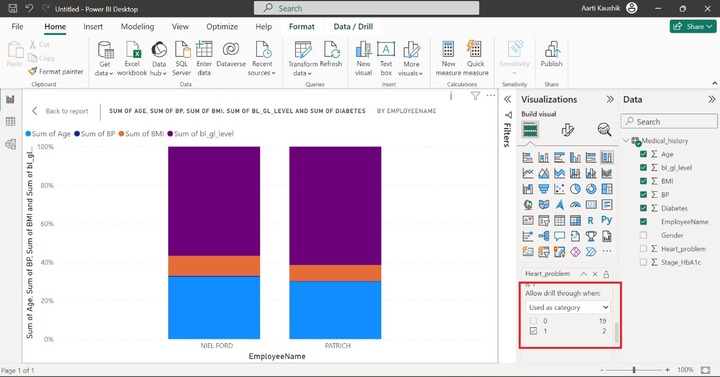Import from Excel workbook
The height and width of the screenshot is (377, 720).
click(x=132, y=58)
